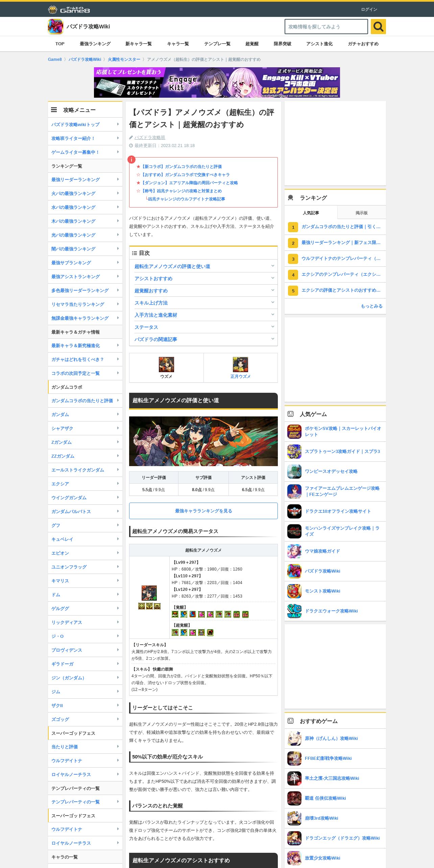The height and width of the screenshot is (868, 434).
Task: Click the first awakening icon under 【覚醒】
Action: click(175, 614)
